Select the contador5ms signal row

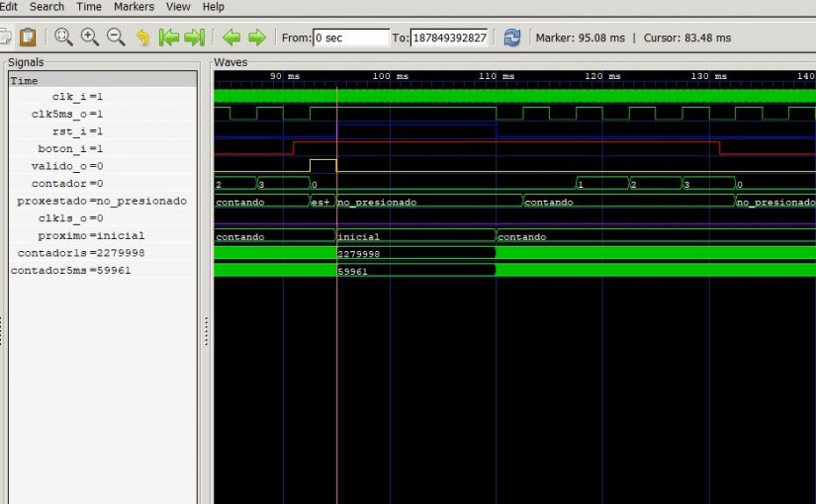[x=103, y=270]
